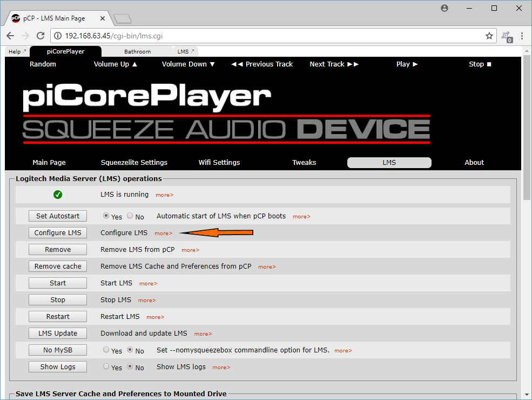Expand more> beside Configure LMS text
The height and width of the screenshot is (400, 532).
point(164,234)
